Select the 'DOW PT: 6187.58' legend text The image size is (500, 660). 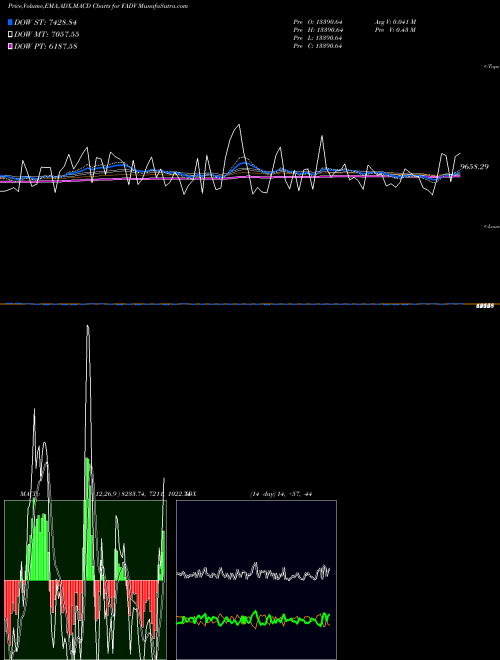[x=45, y=46]
